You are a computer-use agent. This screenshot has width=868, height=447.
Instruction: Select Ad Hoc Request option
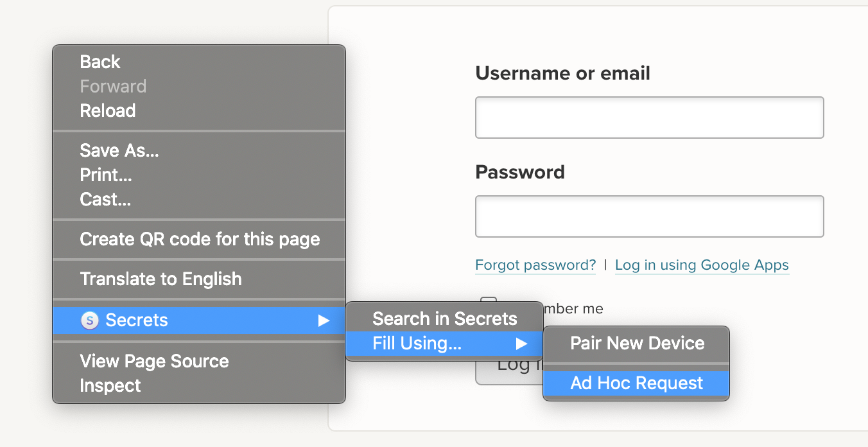(x=637, y=383)
